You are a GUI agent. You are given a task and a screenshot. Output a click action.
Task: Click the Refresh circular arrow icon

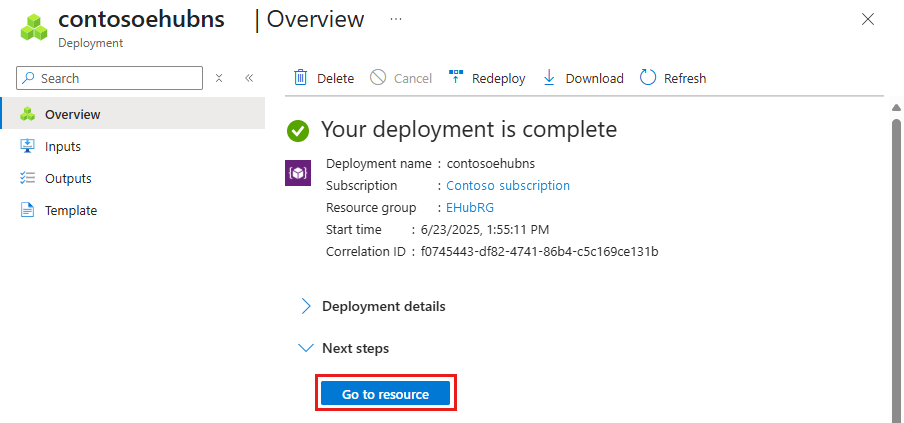click(648, 78)
